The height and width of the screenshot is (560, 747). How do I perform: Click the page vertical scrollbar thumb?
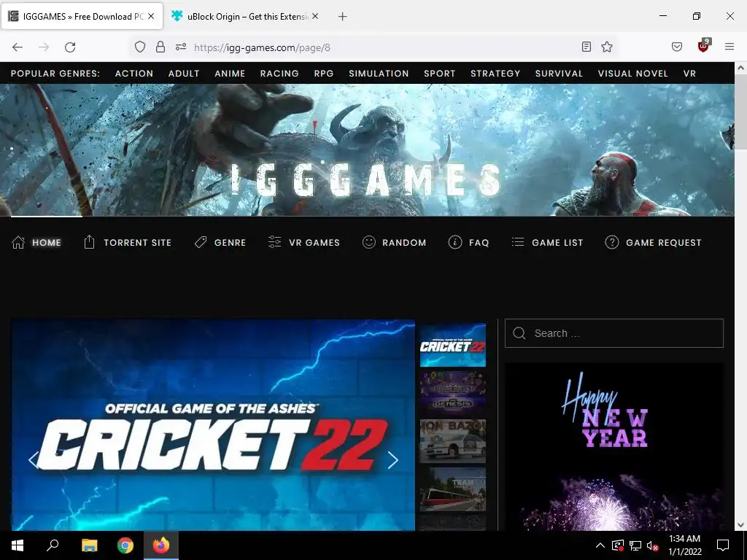point(740,113)
